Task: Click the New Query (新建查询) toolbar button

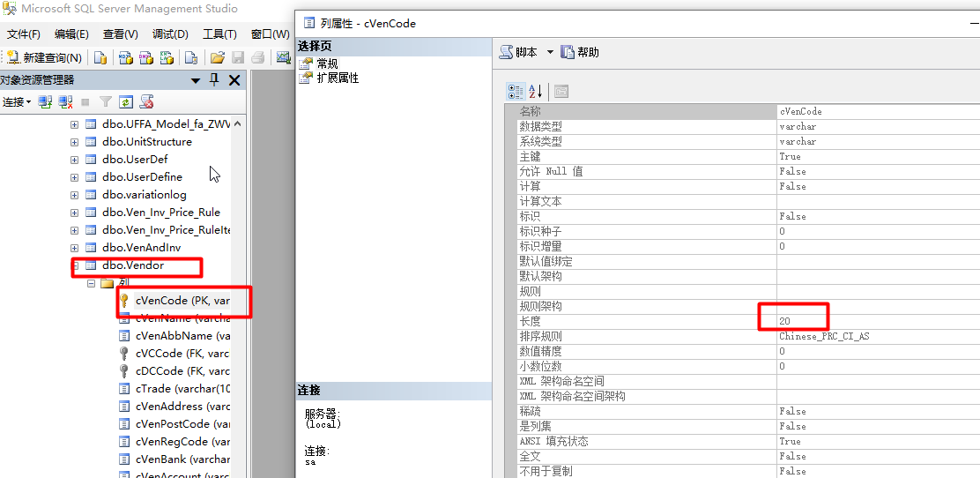Action: point(44,57)
